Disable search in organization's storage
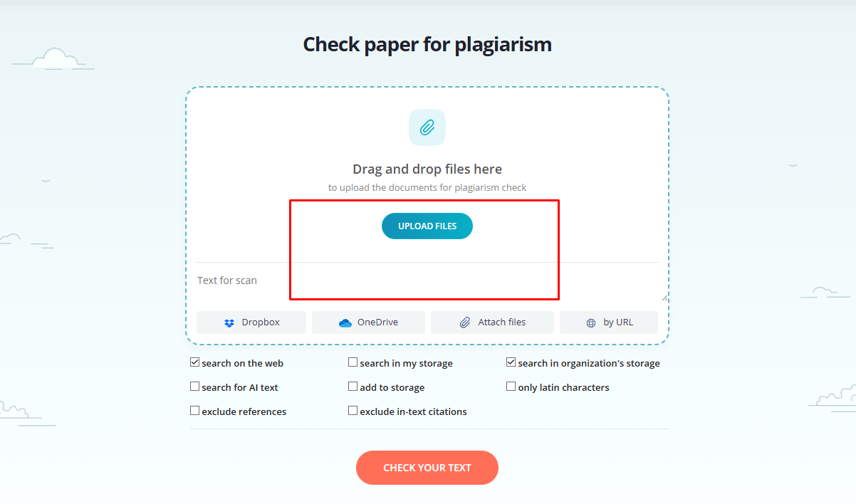Viewport: 856px width, 504px height. pos(511,362)
